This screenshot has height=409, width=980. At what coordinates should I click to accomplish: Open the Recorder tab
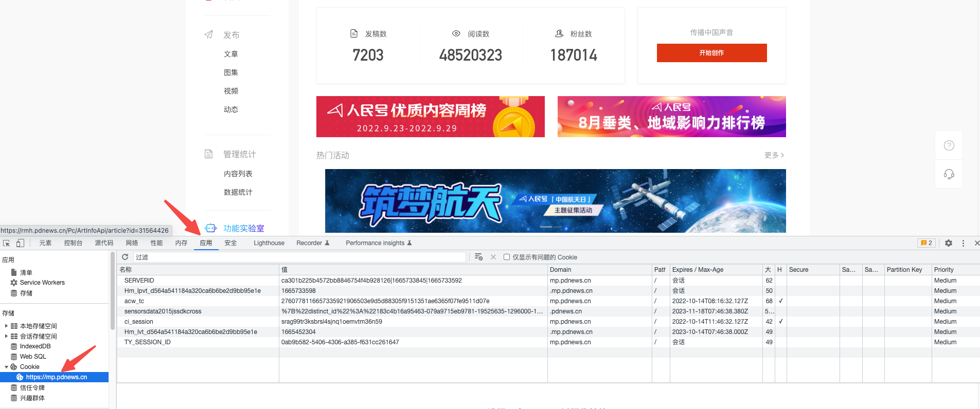coord(313,243)
